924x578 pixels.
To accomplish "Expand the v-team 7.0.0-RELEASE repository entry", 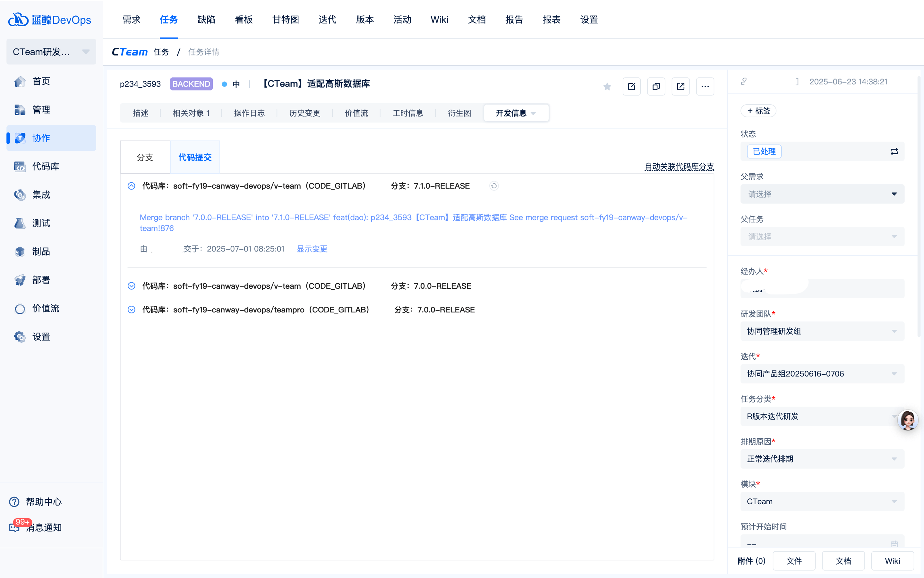I will 131,286.
